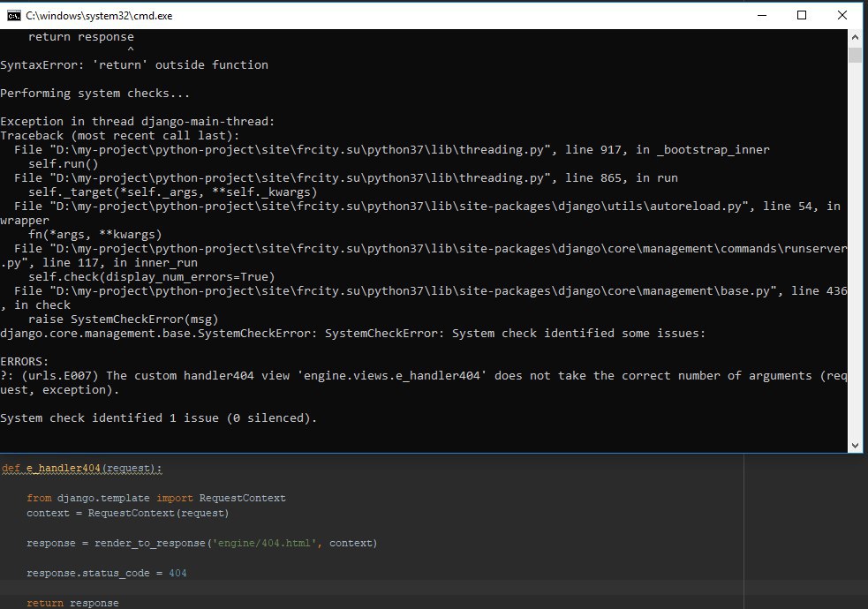868x609 pixels.
Task: Click the "def e_handler404(request):" line in editor
Action: [x=81, y=468]
